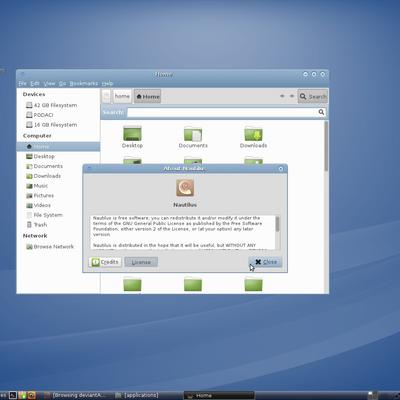The height and width of the screenshot is (400, 400).
Task: Click the file view vertical scrollbar
Action: point(326,147)
